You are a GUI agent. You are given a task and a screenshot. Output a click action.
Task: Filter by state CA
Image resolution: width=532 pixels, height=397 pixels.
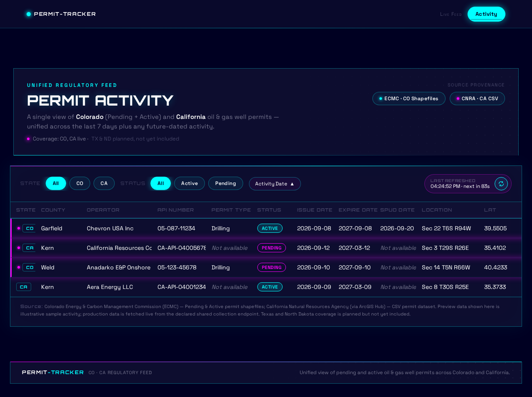[x=104, y=183]
